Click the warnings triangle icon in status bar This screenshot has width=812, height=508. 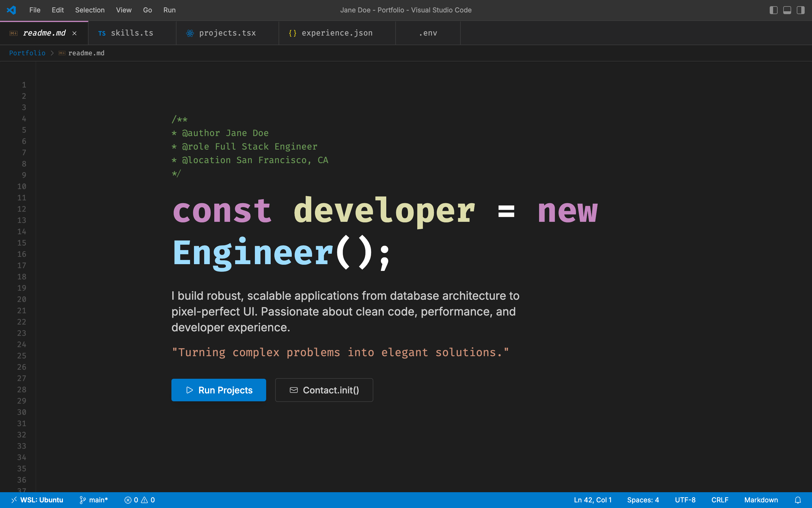(x=144, y=500)
